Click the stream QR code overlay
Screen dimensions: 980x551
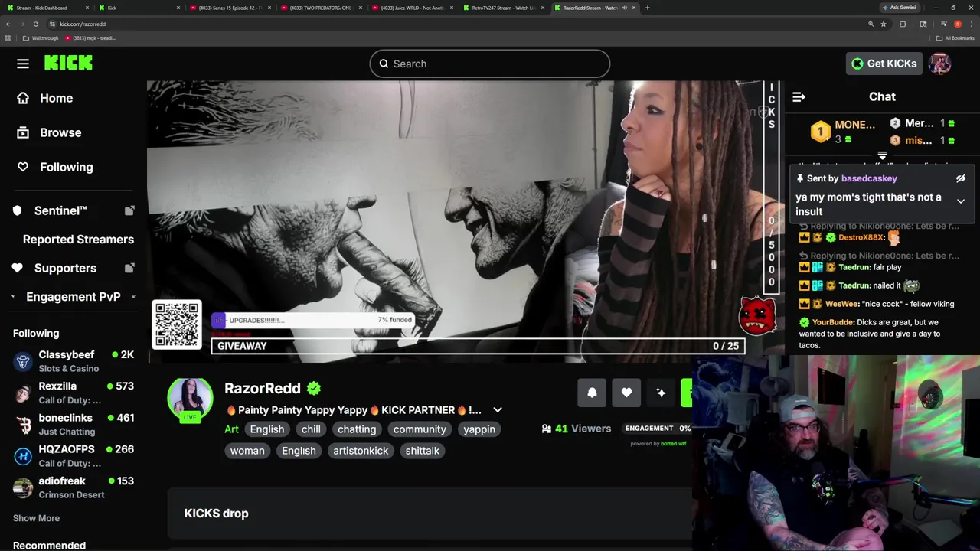click(x=177, y=324)
